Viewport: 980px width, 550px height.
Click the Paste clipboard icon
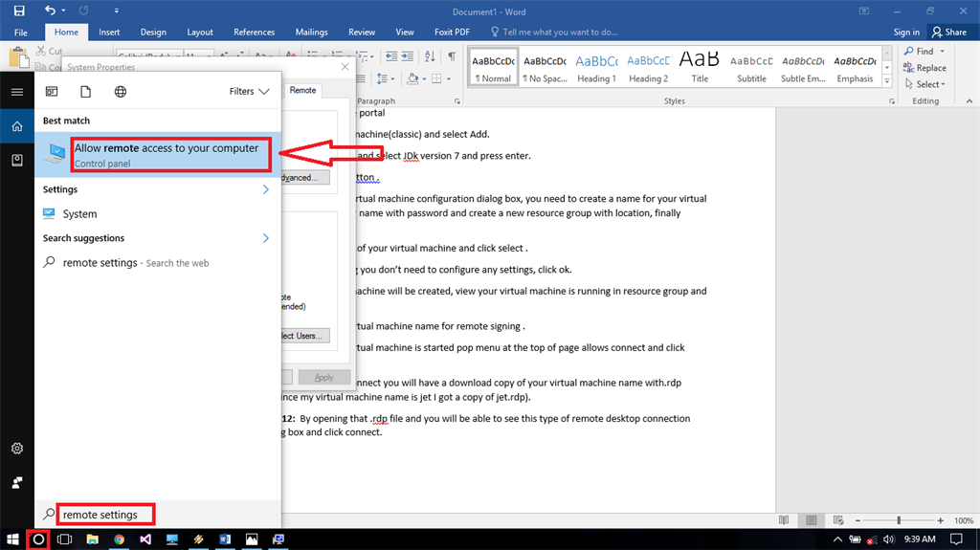coord(19,57)
